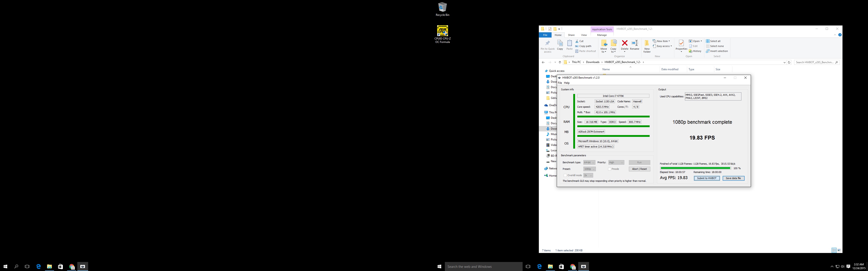Switch Explorer to large icons view

(x=839, y=250)
